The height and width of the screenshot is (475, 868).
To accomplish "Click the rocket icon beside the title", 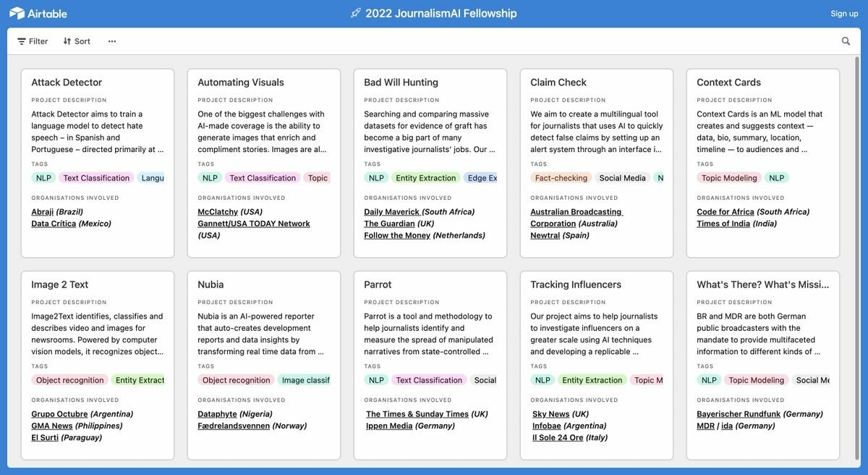I will (355, 13).
